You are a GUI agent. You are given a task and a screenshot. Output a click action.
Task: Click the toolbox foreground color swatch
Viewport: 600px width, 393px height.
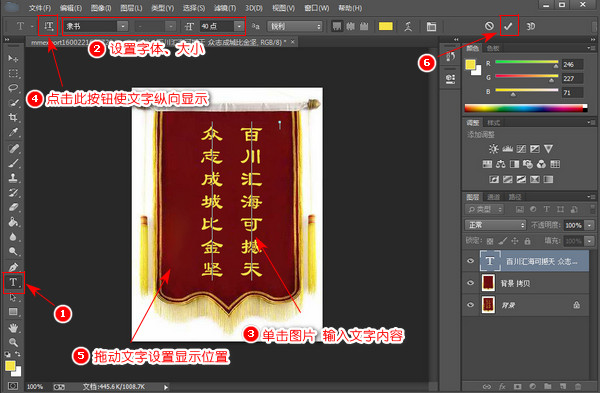tap(10, 365)
